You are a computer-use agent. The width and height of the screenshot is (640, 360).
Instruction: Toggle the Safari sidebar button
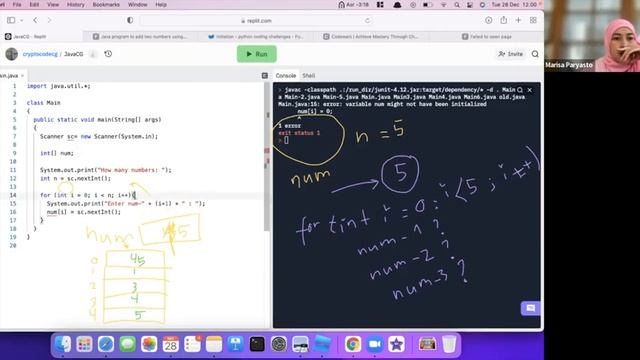click(11, 20)
